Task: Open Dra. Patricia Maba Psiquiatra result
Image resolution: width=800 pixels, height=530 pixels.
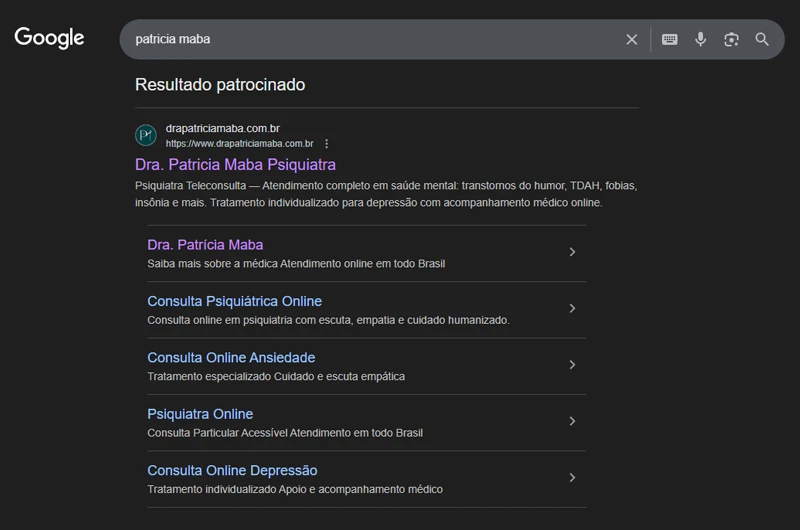Action: (x=235, y=164)
